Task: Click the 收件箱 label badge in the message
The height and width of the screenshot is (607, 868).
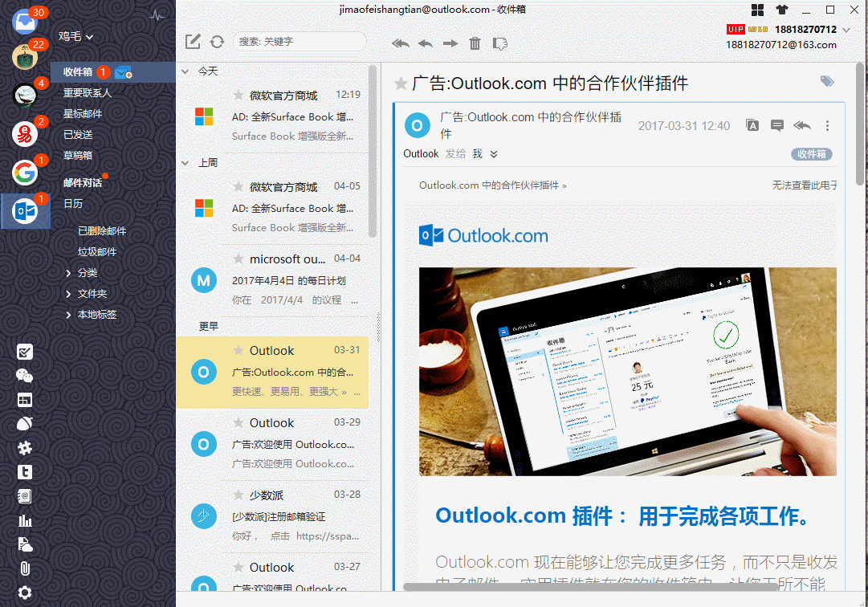Action: click(x=812, y=154)
